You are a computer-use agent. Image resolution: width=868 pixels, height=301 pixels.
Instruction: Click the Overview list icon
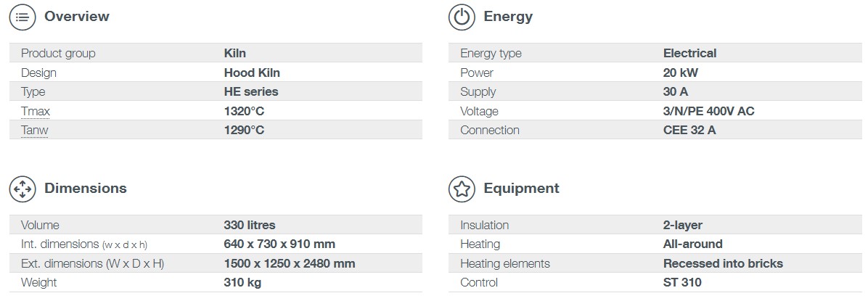click(22, 17)
